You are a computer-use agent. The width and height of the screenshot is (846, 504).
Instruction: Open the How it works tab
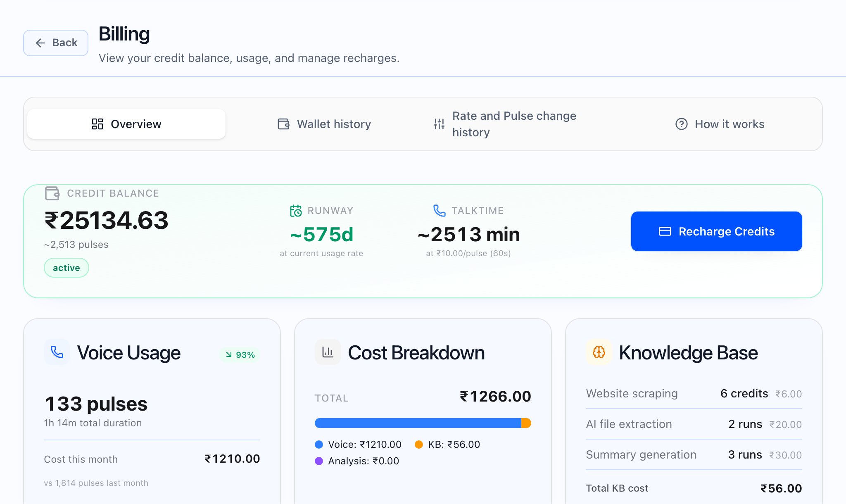click(x=720, y=124)
